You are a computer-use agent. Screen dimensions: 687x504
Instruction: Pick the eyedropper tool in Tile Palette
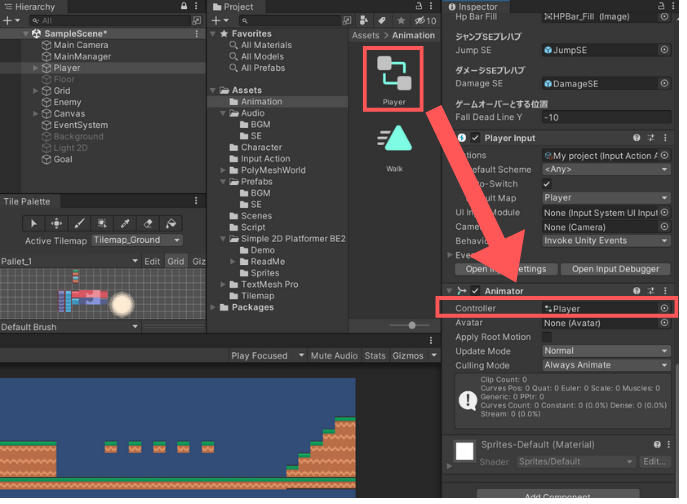[x=126, y=223]
